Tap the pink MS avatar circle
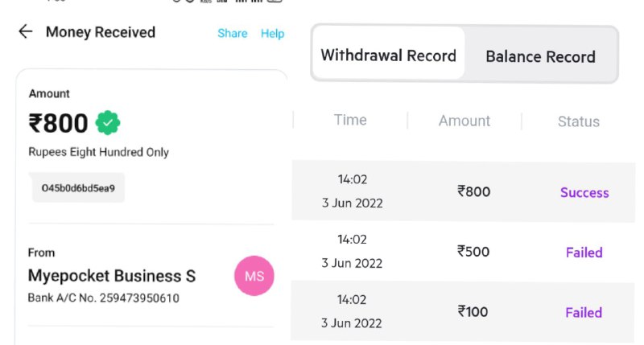Image resolution: width=644 pixels, height=345 pixels. (254, 276)
